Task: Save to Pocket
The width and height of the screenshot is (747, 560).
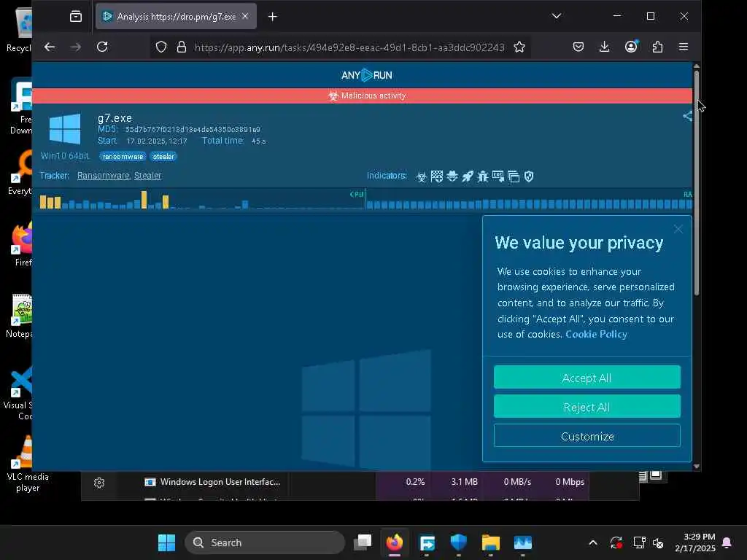Action: pyautogui.click(x=578, y=47)
